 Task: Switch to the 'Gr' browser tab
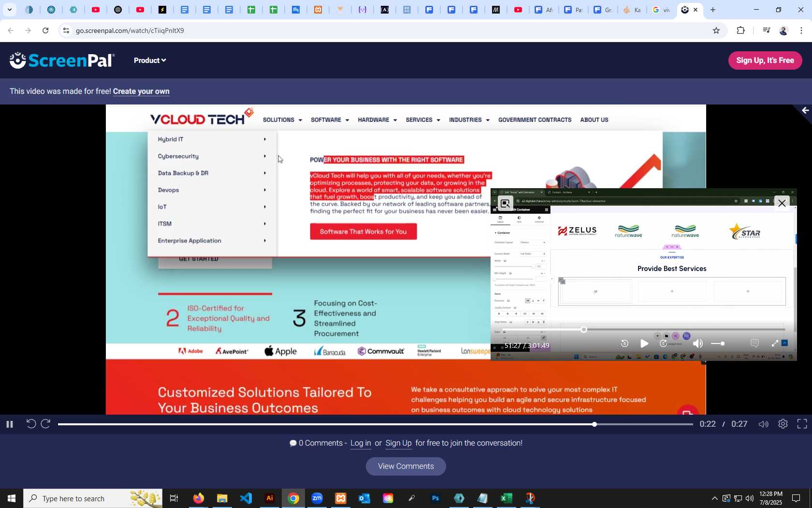(603, 10)
